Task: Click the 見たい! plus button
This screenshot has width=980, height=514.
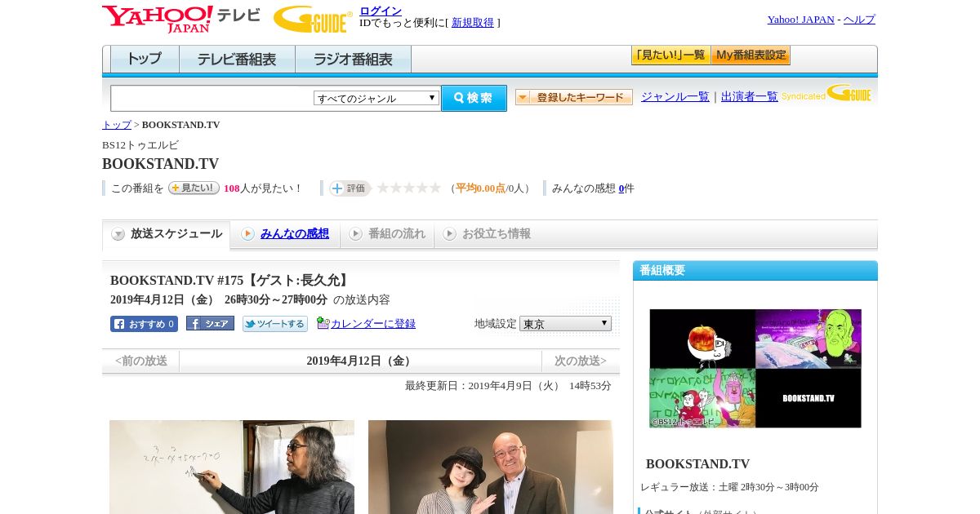Action: coord(194,188)
